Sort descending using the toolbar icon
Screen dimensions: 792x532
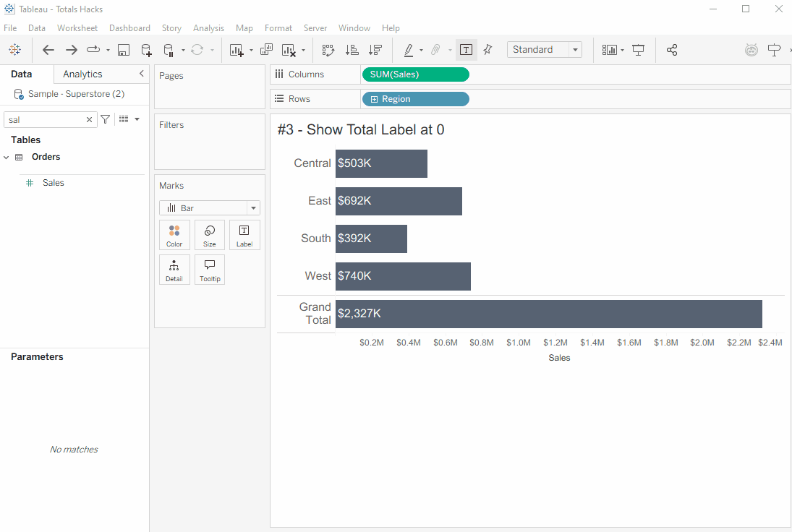pyautogui.click(x=374, y=50)
